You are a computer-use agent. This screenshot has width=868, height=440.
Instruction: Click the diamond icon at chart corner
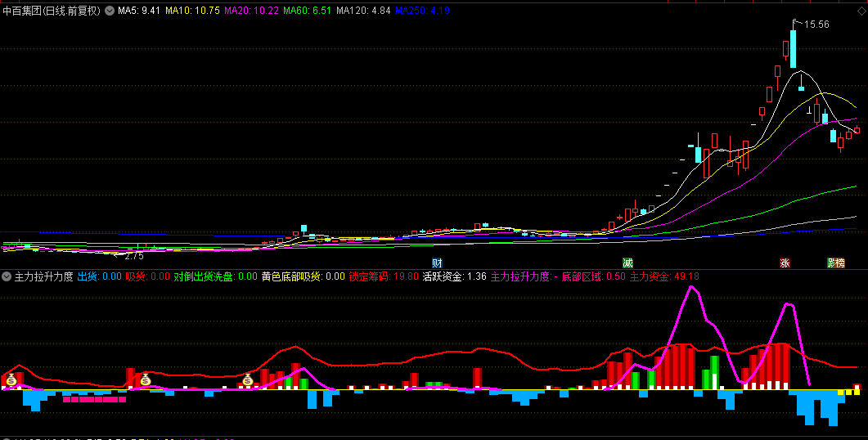[861, 11]
